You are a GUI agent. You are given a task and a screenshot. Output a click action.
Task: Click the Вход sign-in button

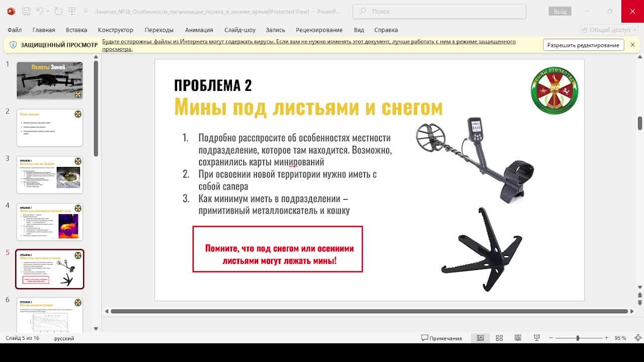(x=560, y=11)
